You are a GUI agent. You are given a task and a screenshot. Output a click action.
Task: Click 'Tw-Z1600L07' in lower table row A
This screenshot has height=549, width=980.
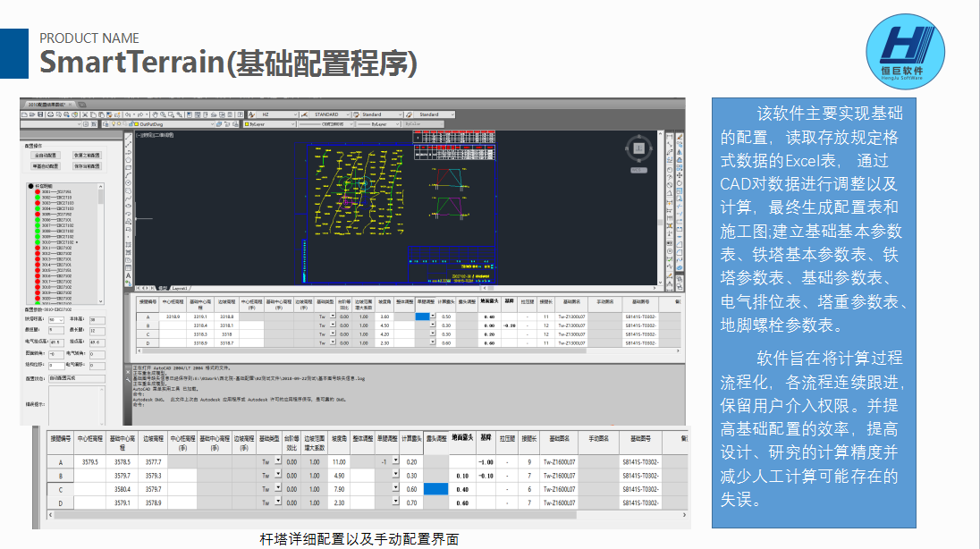click(560, 462)
